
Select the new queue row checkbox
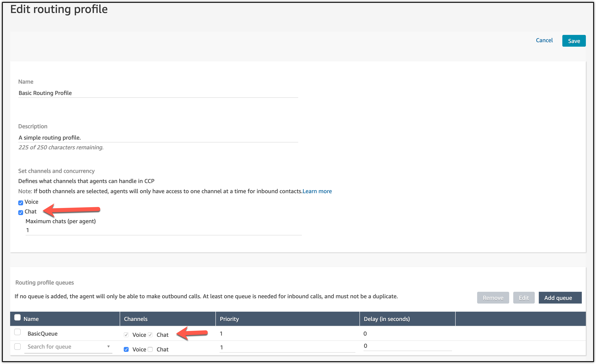[17, 346]
